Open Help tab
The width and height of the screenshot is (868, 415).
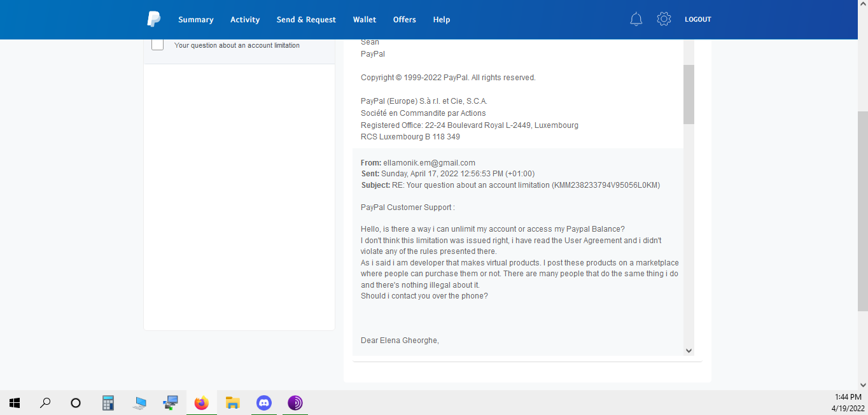442,20
